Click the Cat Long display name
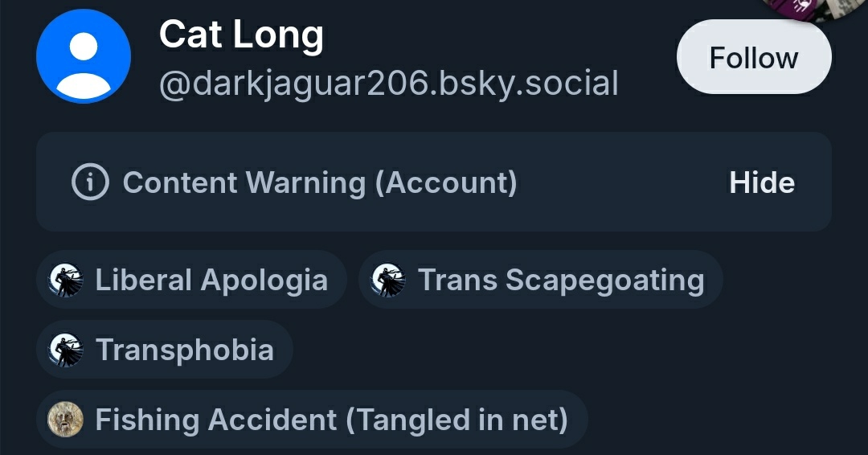The width and height of the screenshot is (868, 455). [241, 35]
